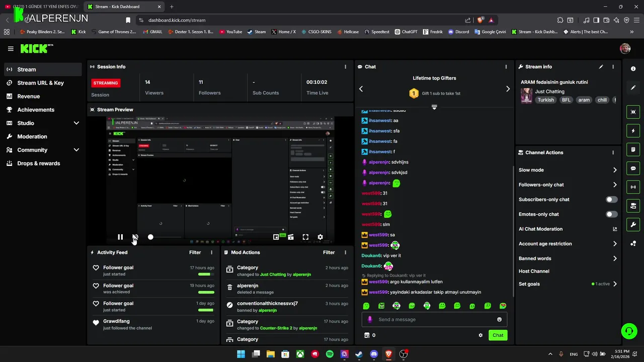Image resolution: width=644 pixels, height=362 pixels.
Task: Edit stream info with the pencil icon
Action: (x=601, y=66)
